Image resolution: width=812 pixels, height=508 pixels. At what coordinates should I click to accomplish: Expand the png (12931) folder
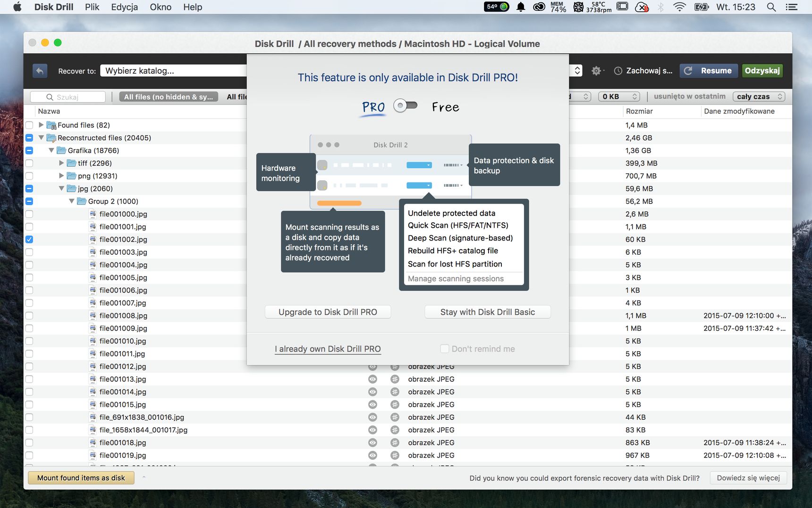(x=61, y=175)
